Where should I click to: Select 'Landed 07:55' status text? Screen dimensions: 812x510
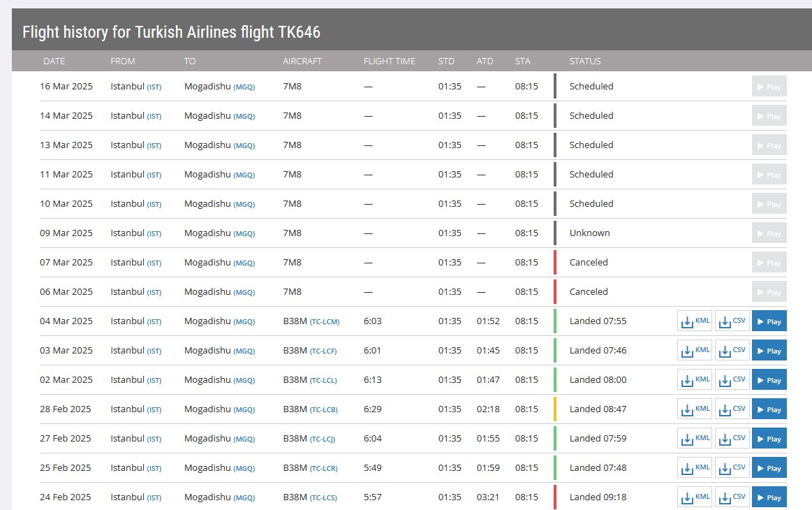point(598,321)
